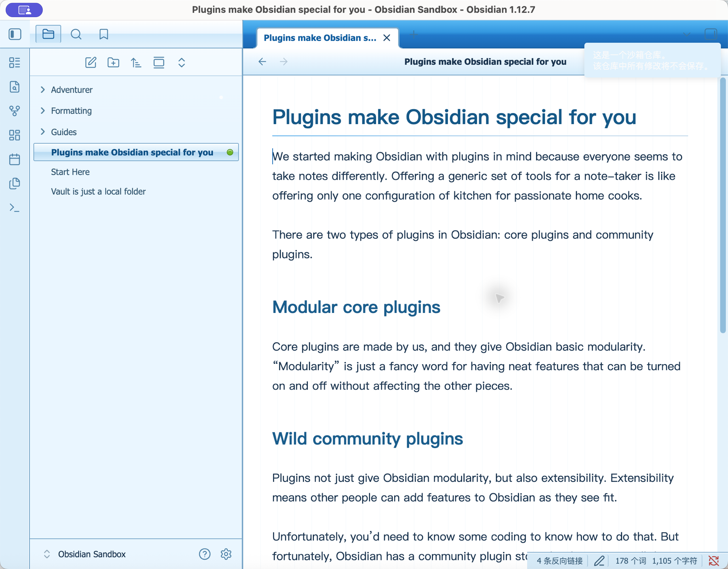Expand the Guides folder chevron
This screenshot has height=569, width=728.
(x=43, y=132)
